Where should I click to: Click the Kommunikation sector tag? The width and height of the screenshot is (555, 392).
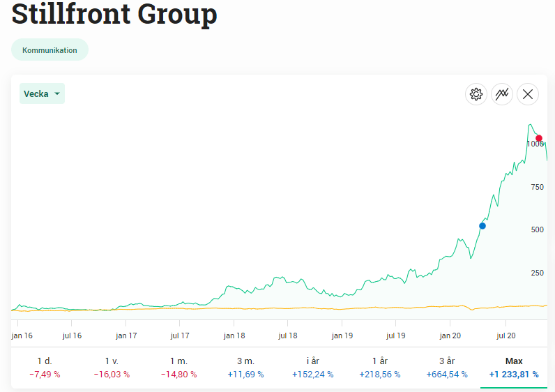50,50
